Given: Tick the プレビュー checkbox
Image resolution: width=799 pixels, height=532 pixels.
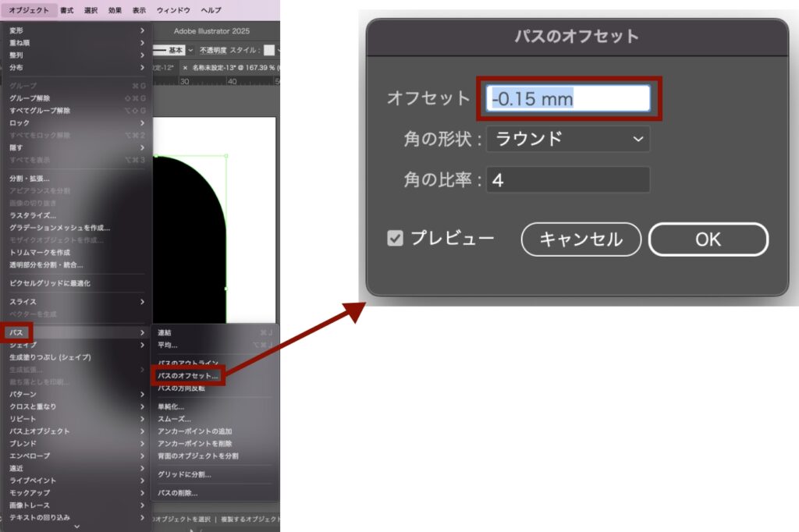Looking at the screenshot, I should [x=396, y=239].
